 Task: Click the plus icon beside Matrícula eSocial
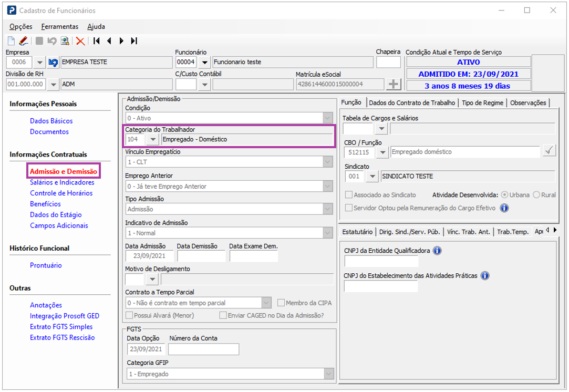[394, 84]
